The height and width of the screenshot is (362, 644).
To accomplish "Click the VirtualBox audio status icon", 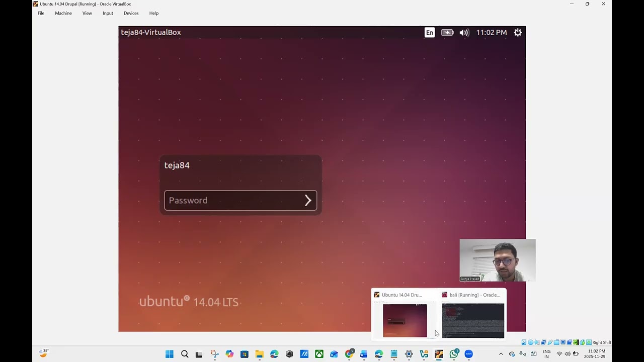I will point(537,342).
